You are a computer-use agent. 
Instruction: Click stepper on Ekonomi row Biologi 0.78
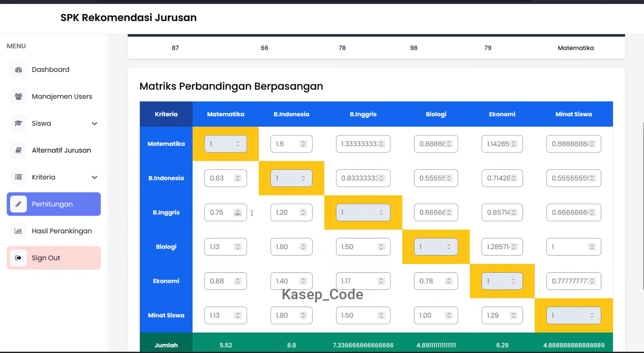(449, 281)
